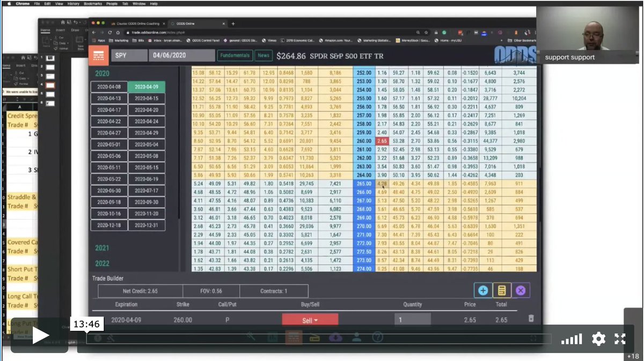Switch to the ODDS Online browser tab
Screen dimensions: 644x361
(197, 24)
